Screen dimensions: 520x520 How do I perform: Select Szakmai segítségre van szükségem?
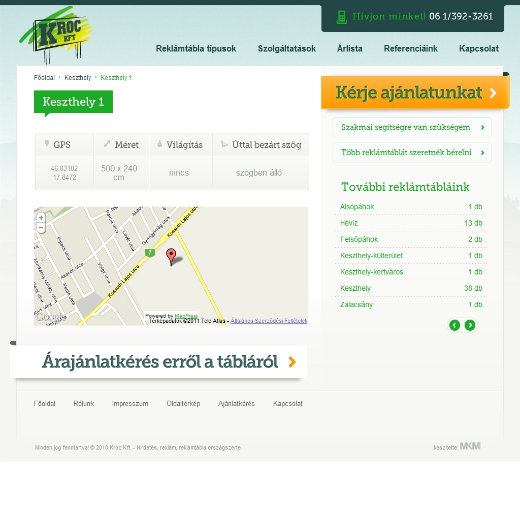click(x=412, y=127)
